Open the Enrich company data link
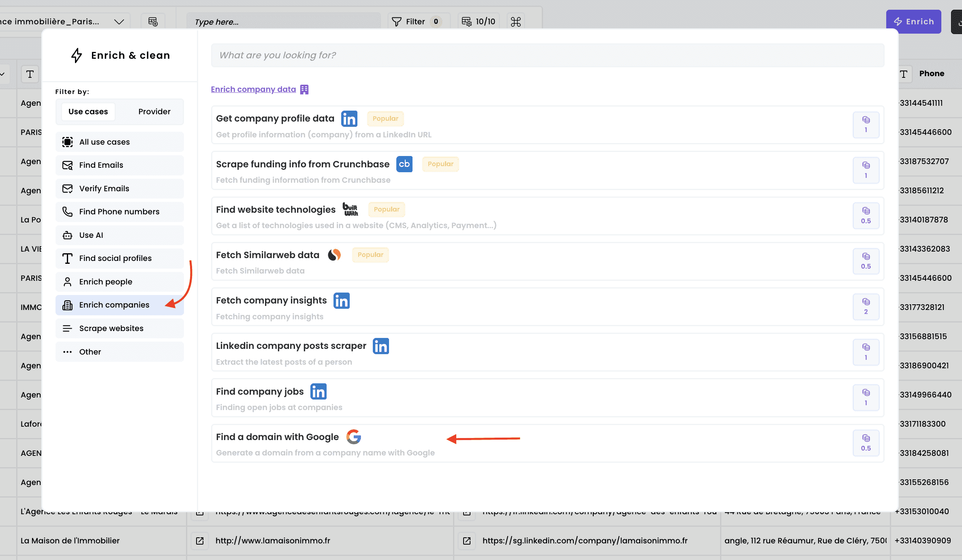Image resolution: width=962 pixels, height=560 pixels. point(253,89)
